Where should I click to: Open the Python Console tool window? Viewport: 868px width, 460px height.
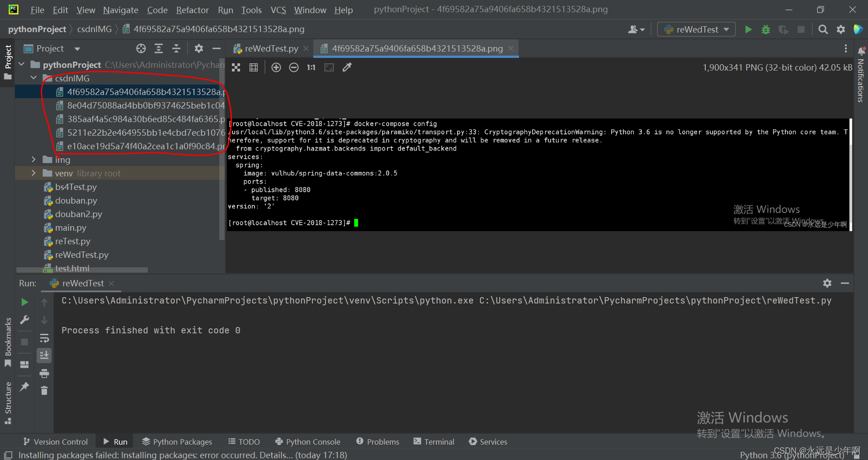(x=308, y=442)
